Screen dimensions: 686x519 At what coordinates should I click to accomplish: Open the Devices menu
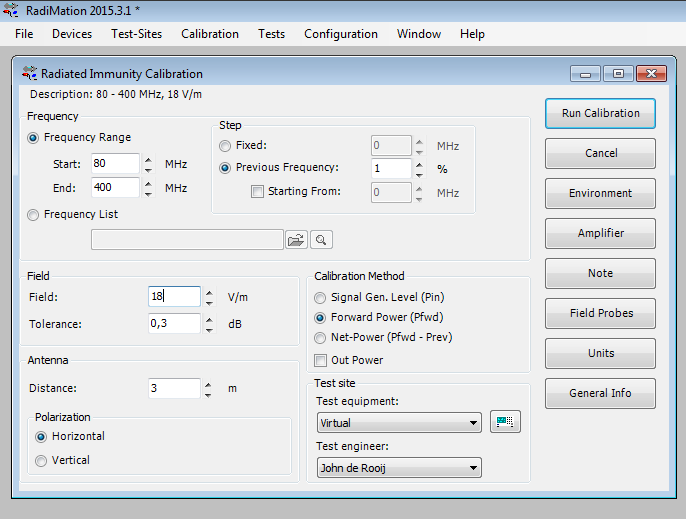pos(72,34)
